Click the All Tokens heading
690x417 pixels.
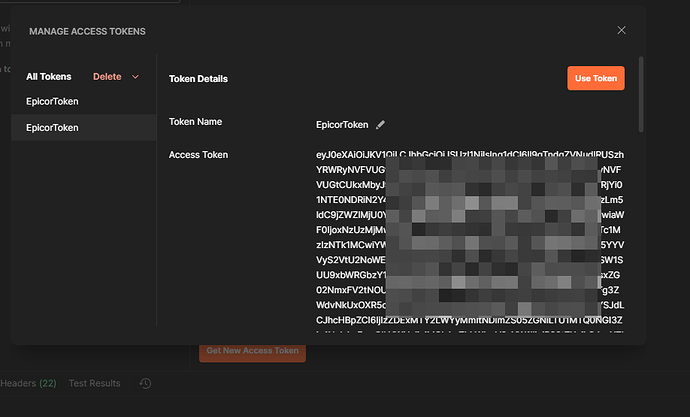click(x=48, y=77)
